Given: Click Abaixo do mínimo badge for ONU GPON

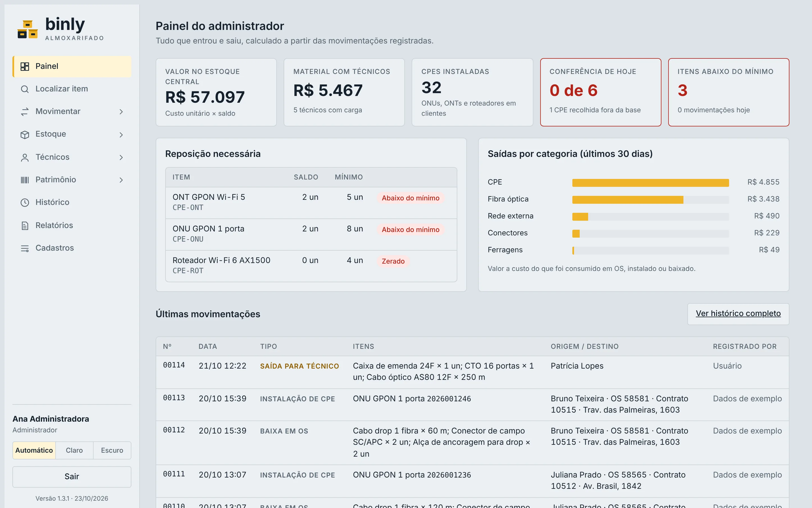Looking at the screenshot, I should [x=410, y=229].
